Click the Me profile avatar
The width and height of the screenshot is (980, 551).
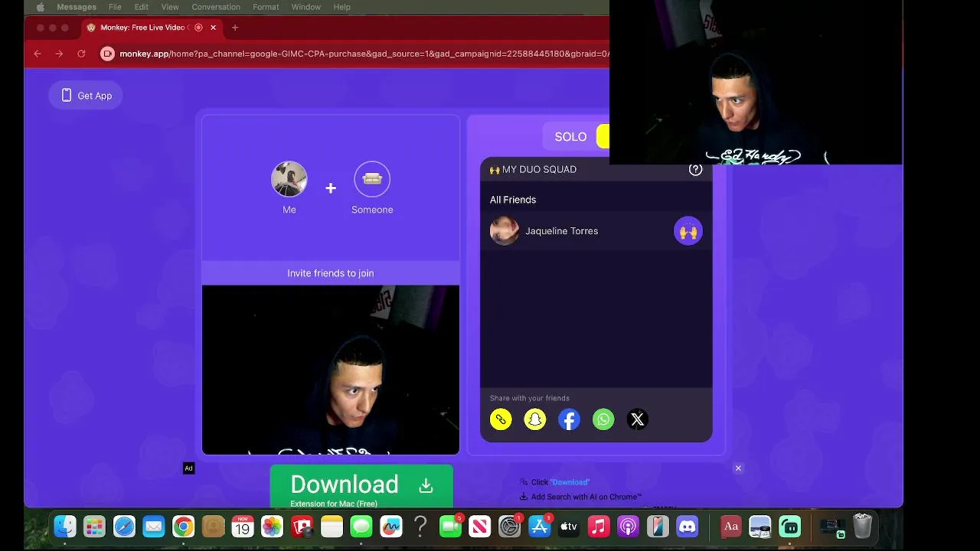point(289,179)
